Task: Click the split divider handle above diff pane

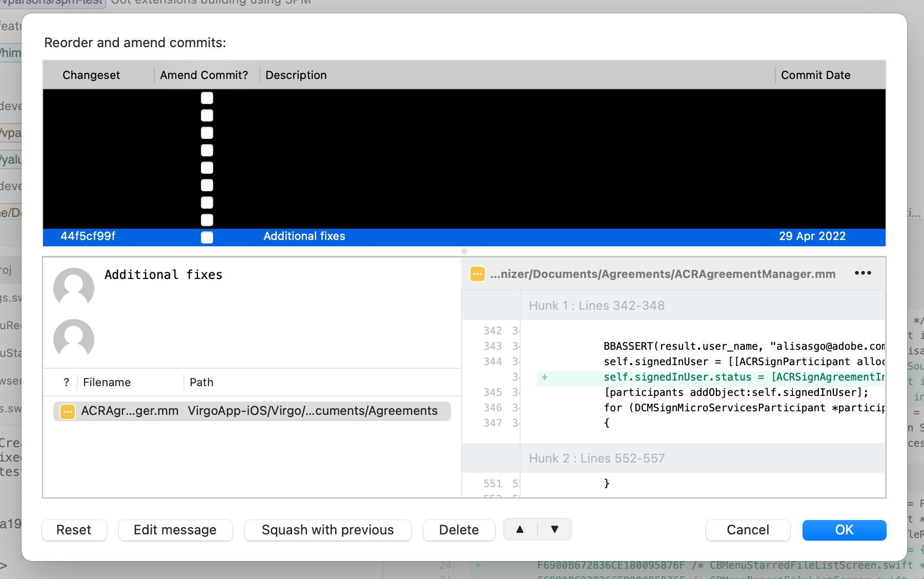Action: 464,251
